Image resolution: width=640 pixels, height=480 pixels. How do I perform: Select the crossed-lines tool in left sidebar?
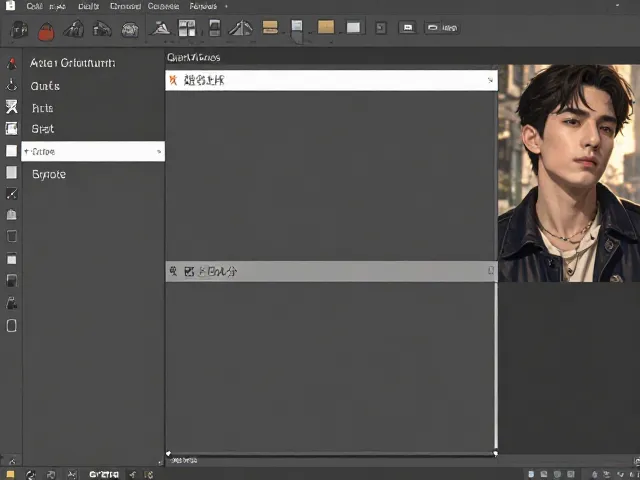coord(12,107)
